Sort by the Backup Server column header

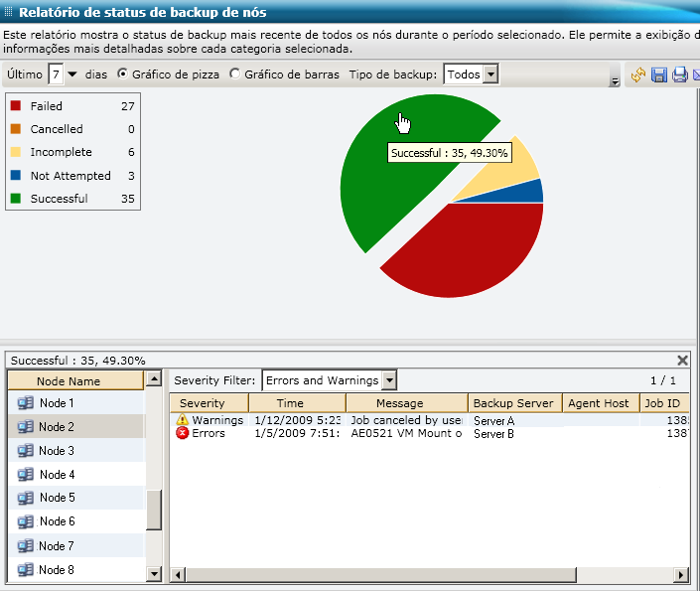pyautogui.click(x=512, y=403)
